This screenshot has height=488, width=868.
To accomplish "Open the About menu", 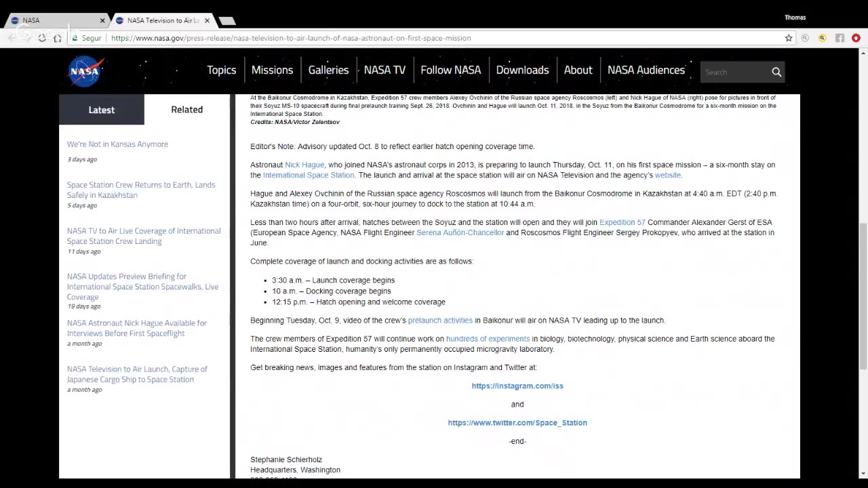I will (578, 70).
